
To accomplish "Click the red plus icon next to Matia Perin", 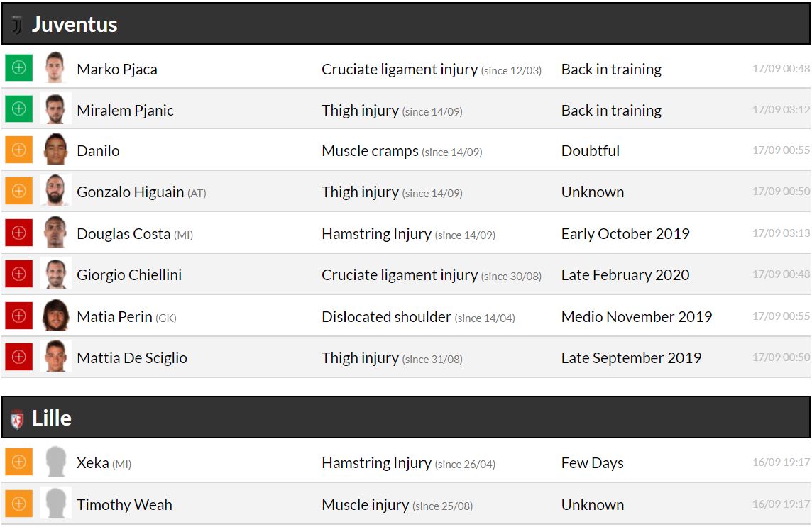I will [x=18, y=316].
